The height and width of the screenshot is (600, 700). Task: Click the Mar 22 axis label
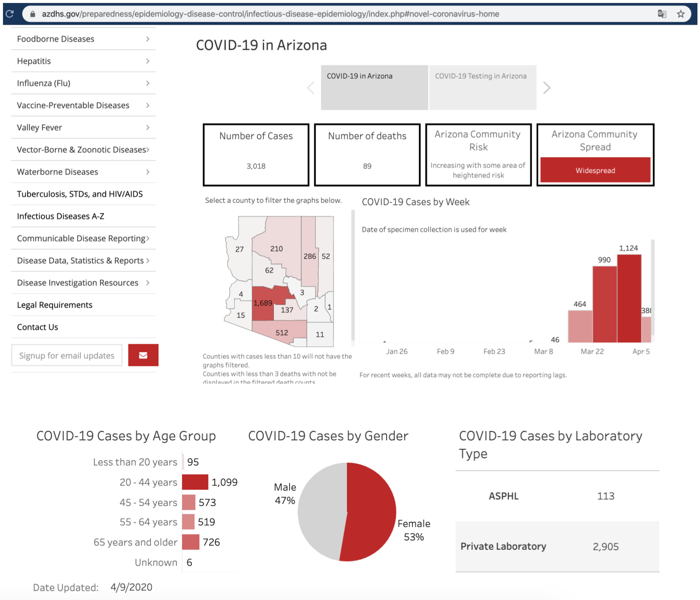[592, 351]
